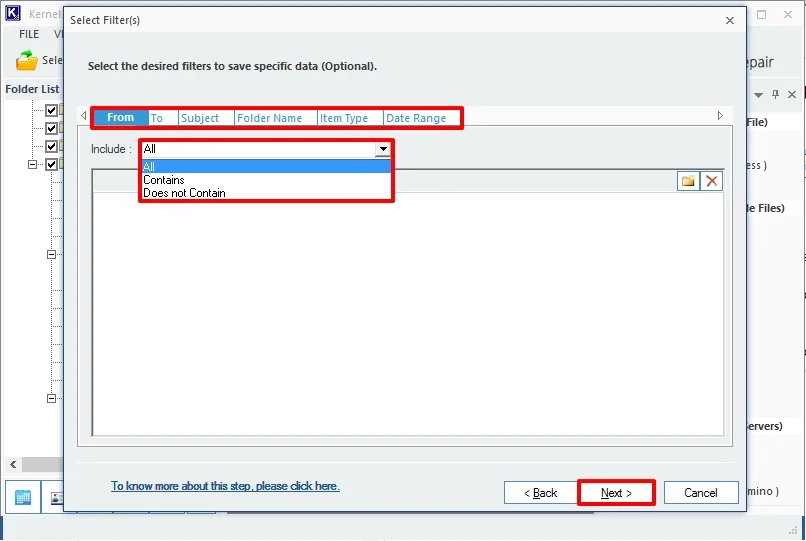
Task: Select 'Contains' option in Include list
Action: [164, 180]
